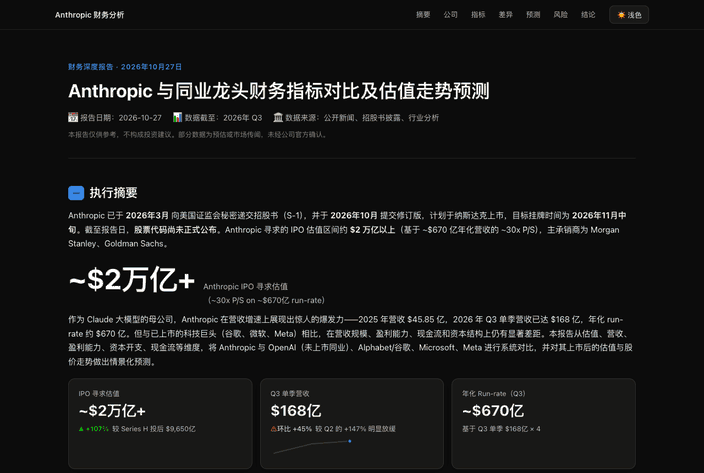The width and height of the screenshot is (704, 473).
Task: Click the 较 Series H 投后 $9,650亿 text
Action: click(x=154, y=429)
